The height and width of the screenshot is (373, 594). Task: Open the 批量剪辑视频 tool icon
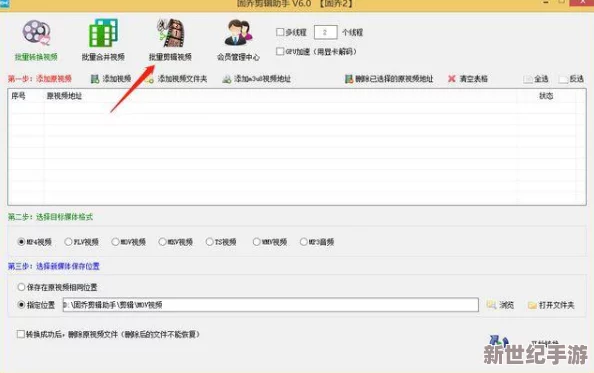[170, 40]
